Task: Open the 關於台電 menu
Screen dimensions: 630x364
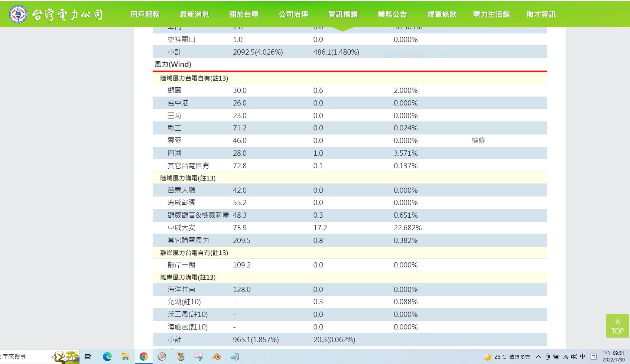Action: click(x=244, y=14)
